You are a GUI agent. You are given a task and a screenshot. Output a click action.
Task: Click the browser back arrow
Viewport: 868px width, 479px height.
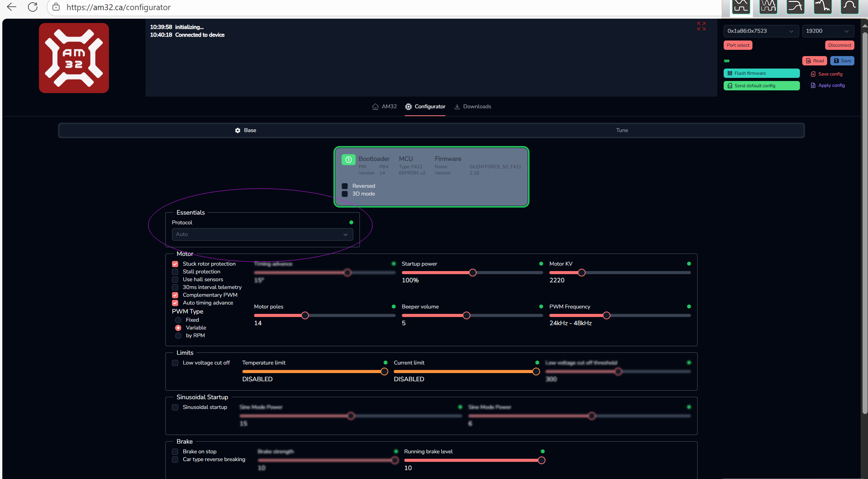click(12, 7)
